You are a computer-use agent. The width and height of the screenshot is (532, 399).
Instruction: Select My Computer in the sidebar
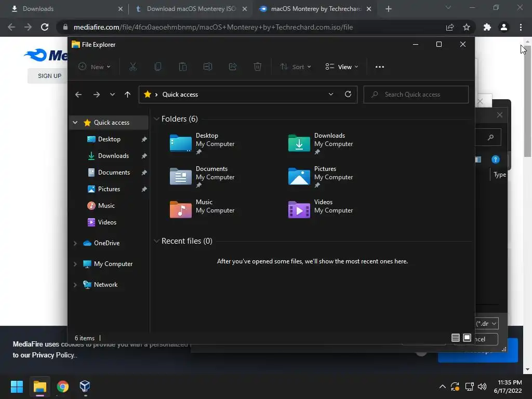tap(113, 263)
